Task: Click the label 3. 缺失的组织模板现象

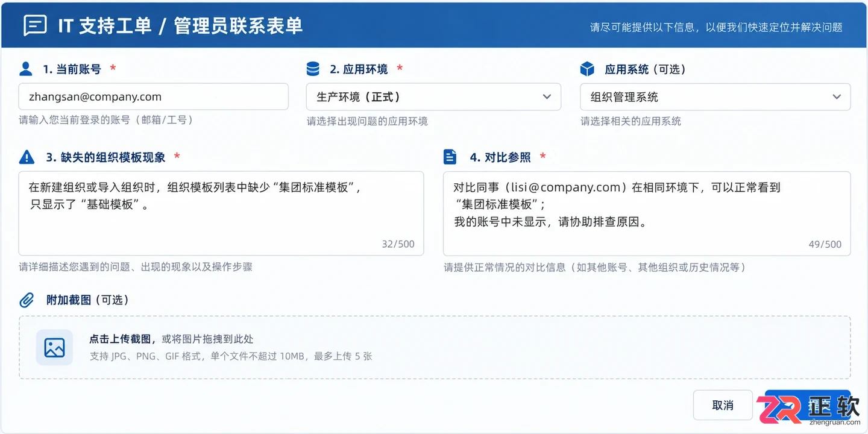Action: (105, 157)
